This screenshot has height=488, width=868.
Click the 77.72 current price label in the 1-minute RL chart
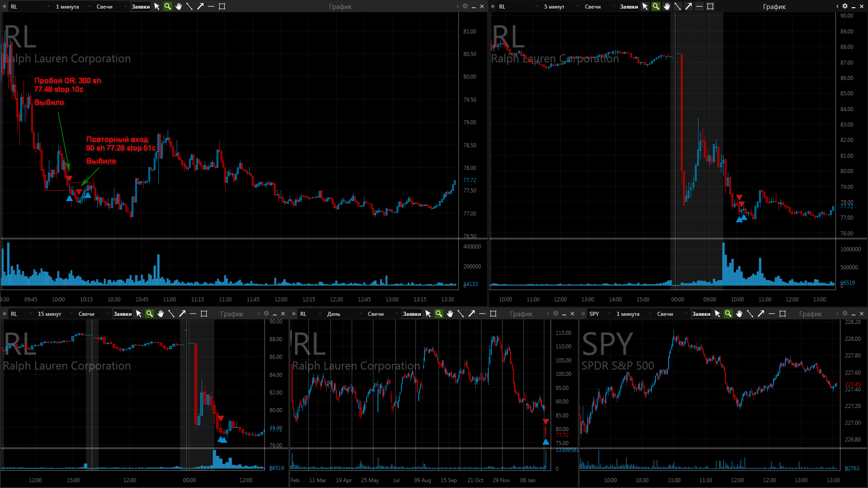pos(470,180)
